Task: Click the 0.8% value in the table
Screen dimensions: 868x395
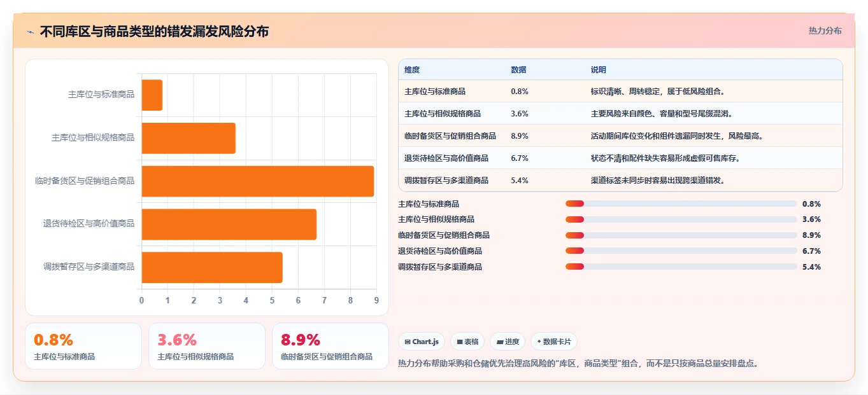Action: (x=520, y=92)
